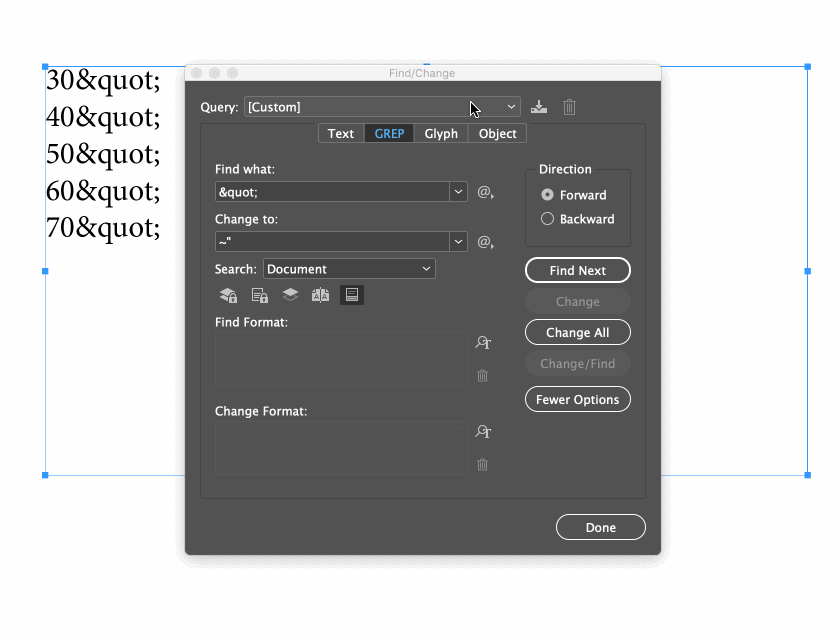Save the current search query
Screen dimensions: 838x640
click(x=538, y=107)
